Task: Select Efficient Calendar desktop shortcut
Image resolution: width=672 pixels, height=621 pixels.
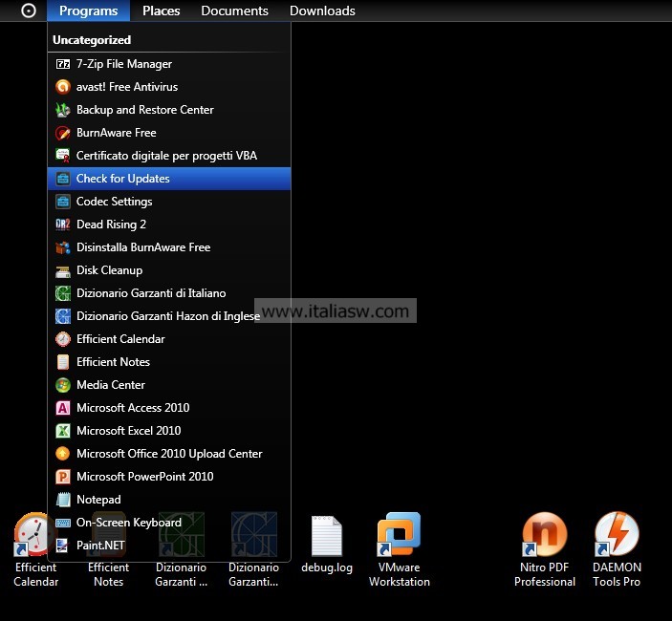Action: (35, 550)
